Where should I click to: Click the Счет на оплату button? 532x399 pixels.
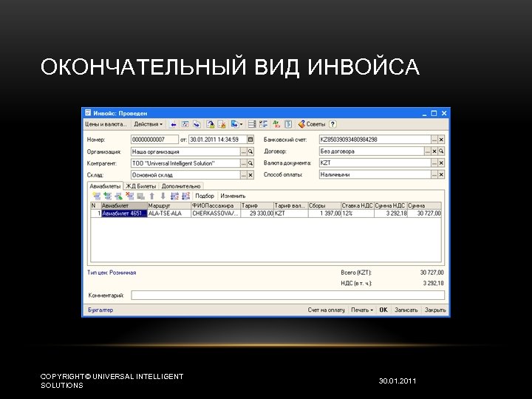(326, 310)
